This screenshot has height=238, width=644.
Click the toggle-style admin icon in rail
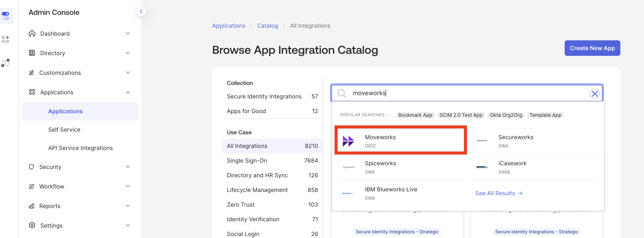tap(6, 16)
